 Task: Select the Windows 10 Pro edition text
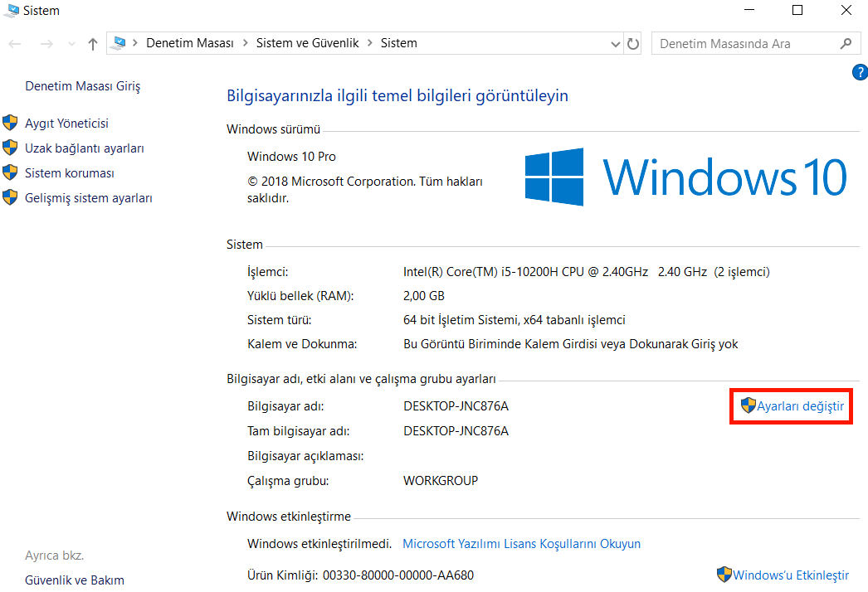click(x=291, y=157)
